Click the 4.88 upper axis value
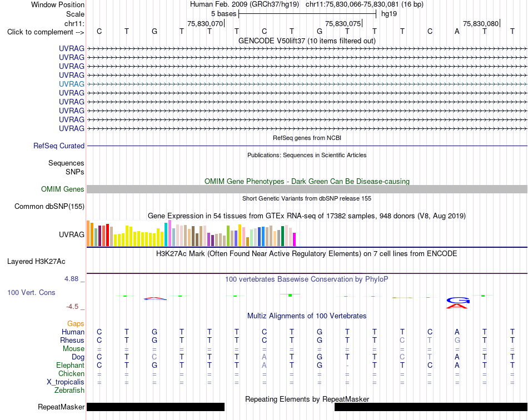The image size is (528, 420). click(x=71, y=279)
